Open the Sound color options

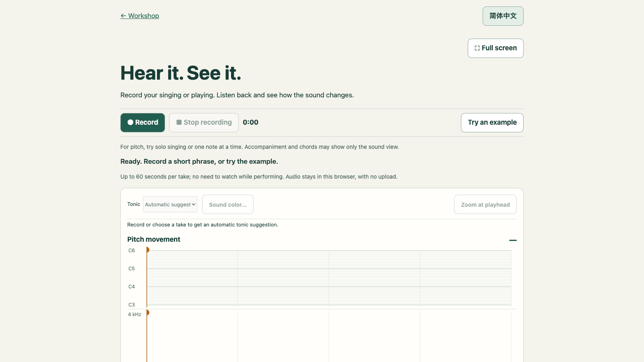pyautogui.click(x=228, y=204)
